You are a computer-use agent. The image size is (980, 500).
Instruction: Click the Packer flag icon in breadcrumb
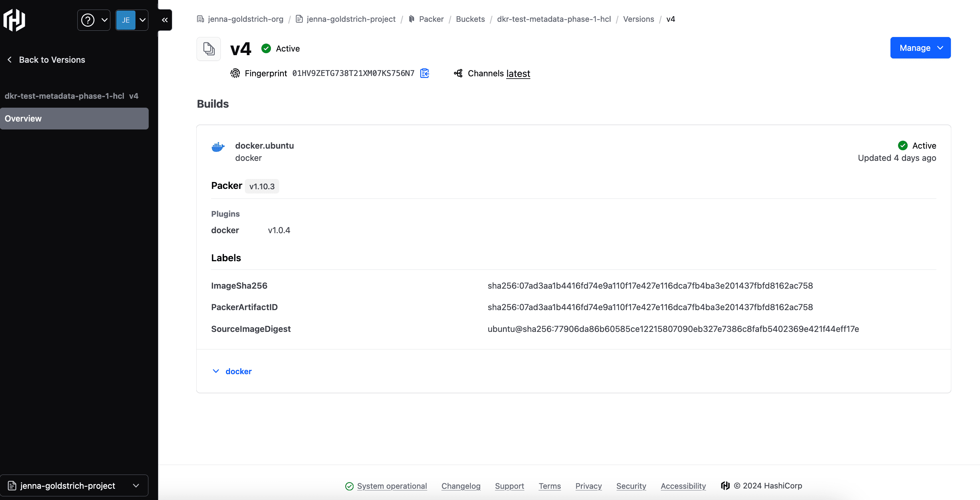[x=412, y=18]
